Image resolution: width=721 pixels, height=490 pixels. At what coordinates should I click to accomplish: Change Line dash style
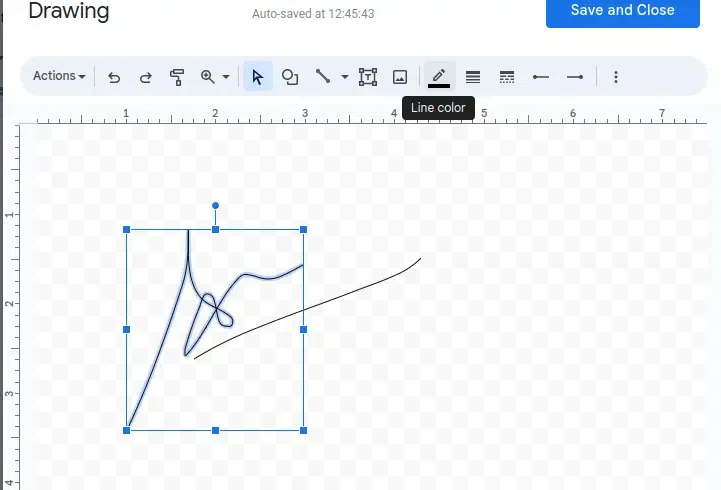[x=507, y=77]
